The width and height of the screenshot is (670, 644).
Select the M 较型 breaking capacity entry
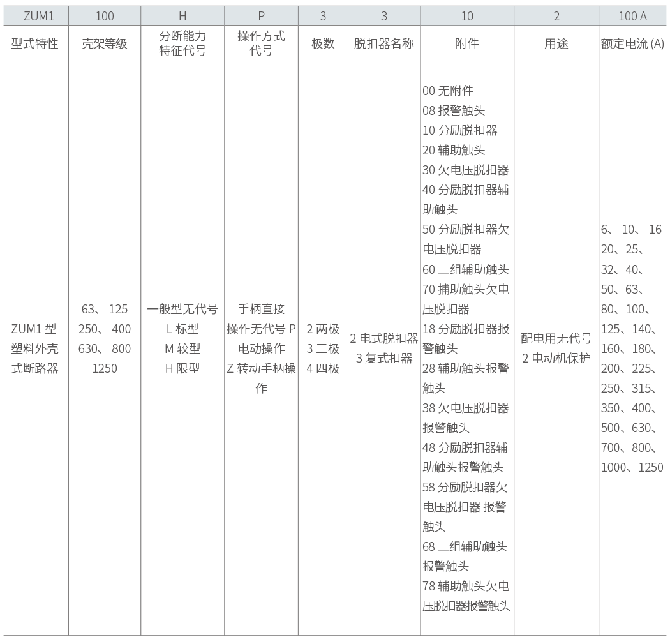(182, 348)
